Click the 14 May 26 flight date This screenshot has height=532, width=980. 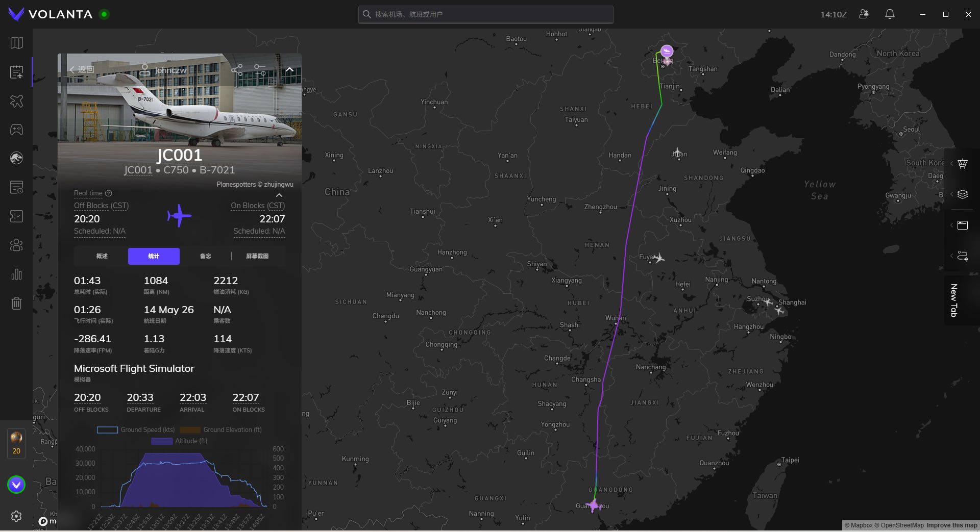[x=168, y=310]
